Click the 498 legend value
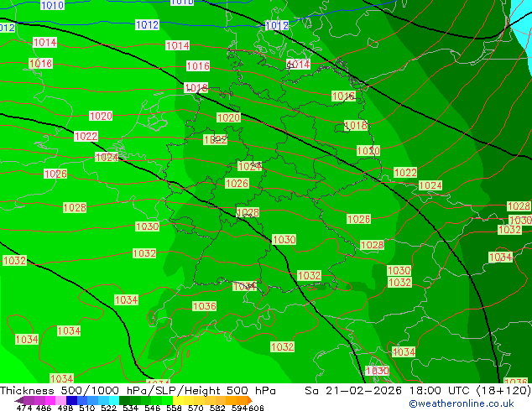Viewport: 532px width, 411px height. click(x=65, y=408)
